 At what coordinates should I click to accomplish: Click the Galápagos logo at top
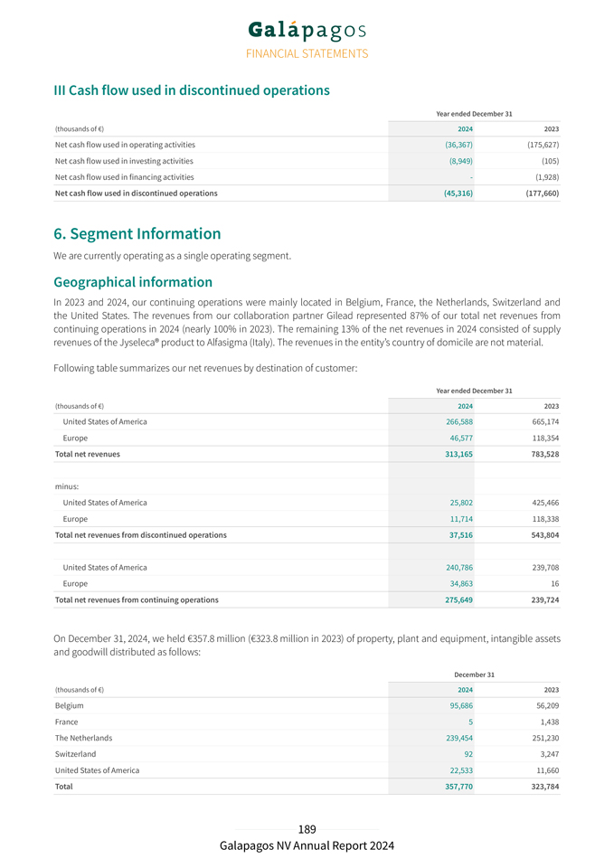307,31
